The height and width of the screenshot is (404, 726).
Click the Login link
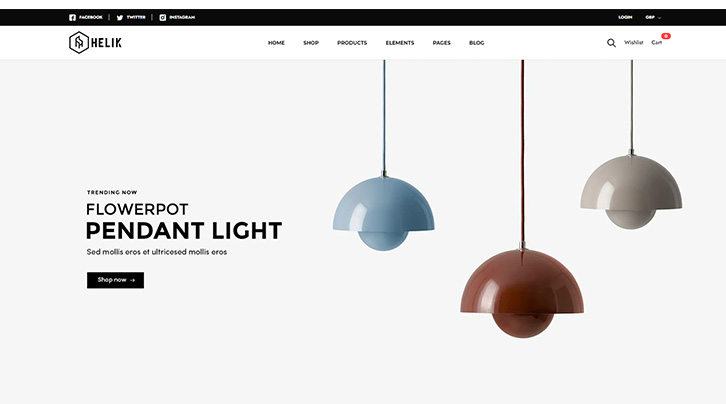click(x=625, y=18)
